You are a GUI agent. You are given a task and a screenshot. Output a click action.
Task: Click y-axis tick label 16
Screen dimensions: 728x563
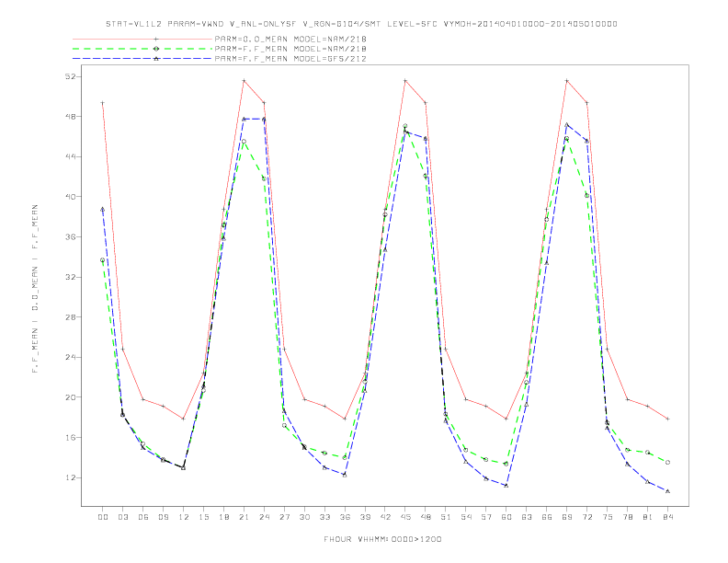tap(71, 438)
